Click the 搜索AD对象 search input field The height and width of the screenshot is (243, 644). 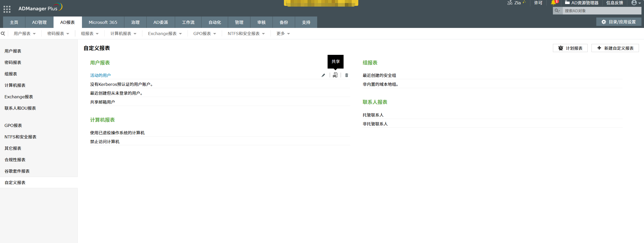[601, 11]
